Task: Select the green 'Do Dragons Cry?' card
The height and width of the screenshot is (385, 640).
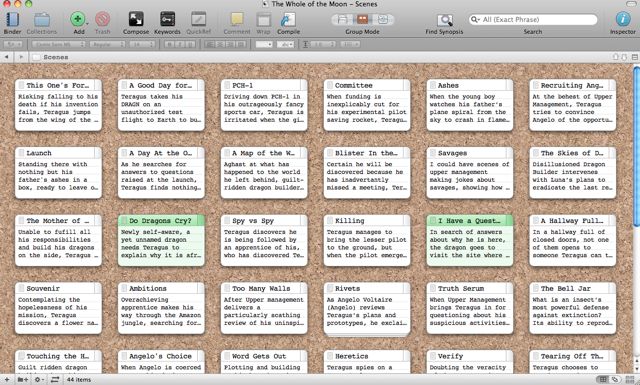Action: tap(161, 240)
